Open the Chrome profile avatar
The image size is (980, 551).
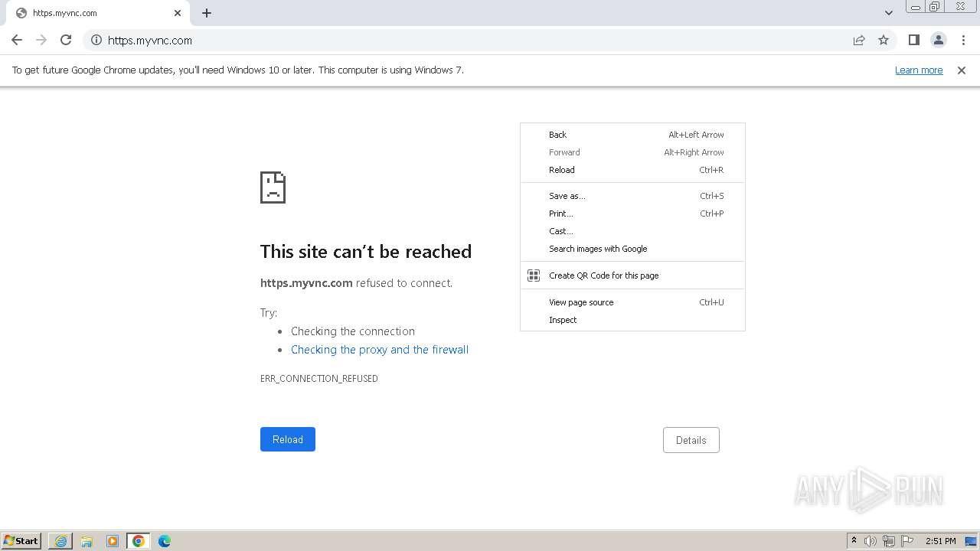[938, 40]
